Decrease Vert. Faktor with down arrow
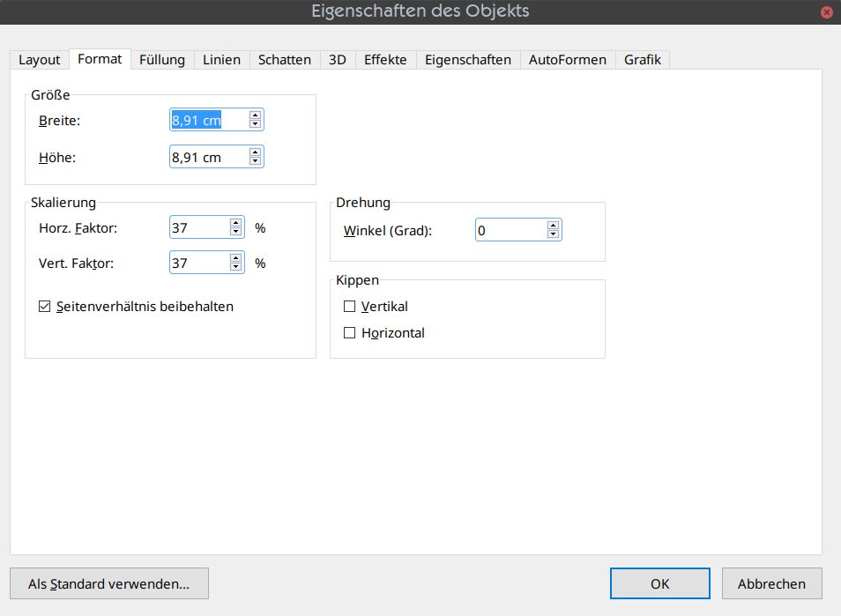 click(x=236, y=266)
